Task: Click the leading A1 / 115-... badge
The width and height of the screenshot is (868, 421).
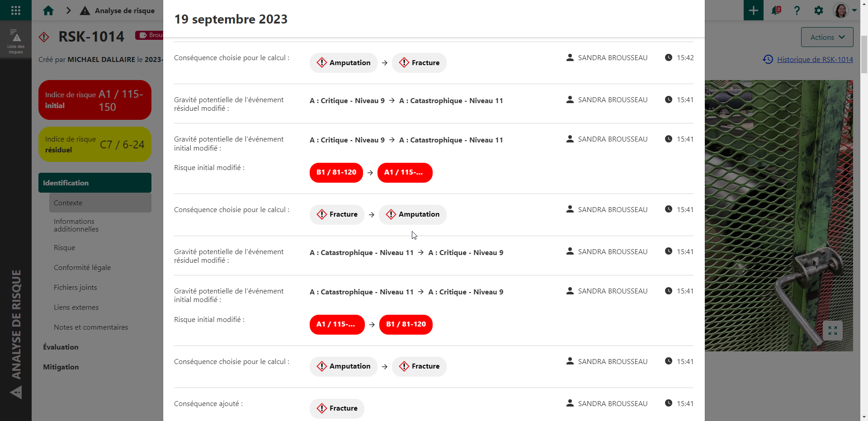Action: [x=337, y=325]
